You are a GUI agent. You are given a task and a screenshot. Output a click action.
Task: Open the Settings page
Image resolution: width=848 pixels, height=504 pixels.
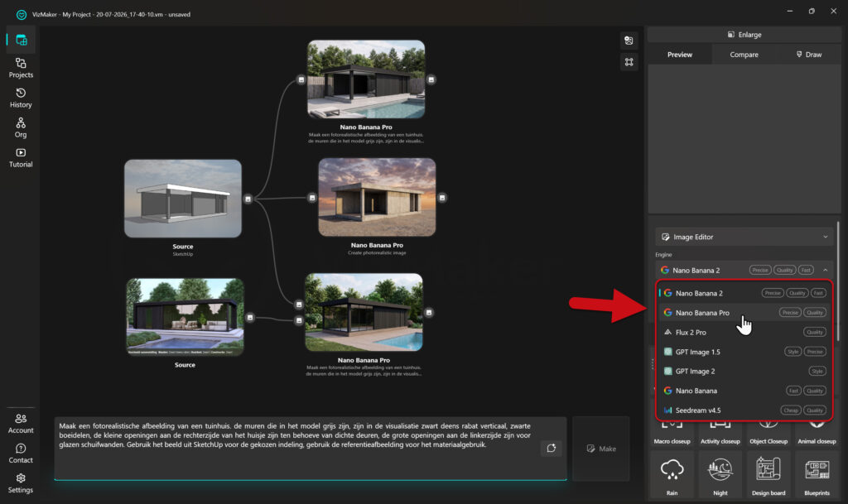21,483
